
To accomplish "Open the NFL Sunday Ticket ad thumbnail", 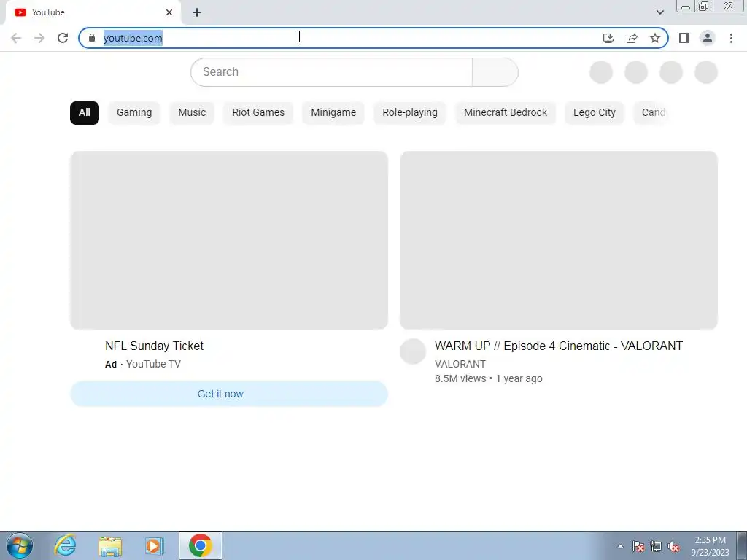I will point(229,240).
